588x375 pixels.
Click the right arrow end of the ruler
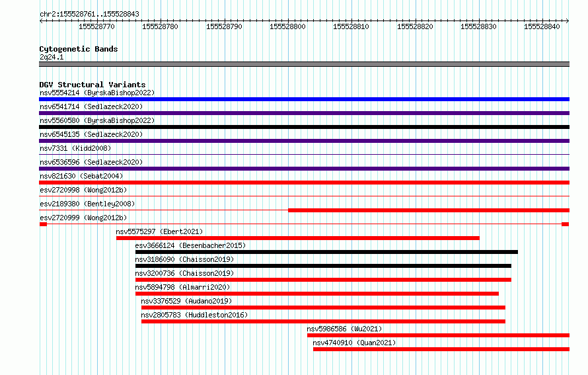[568, 21]
